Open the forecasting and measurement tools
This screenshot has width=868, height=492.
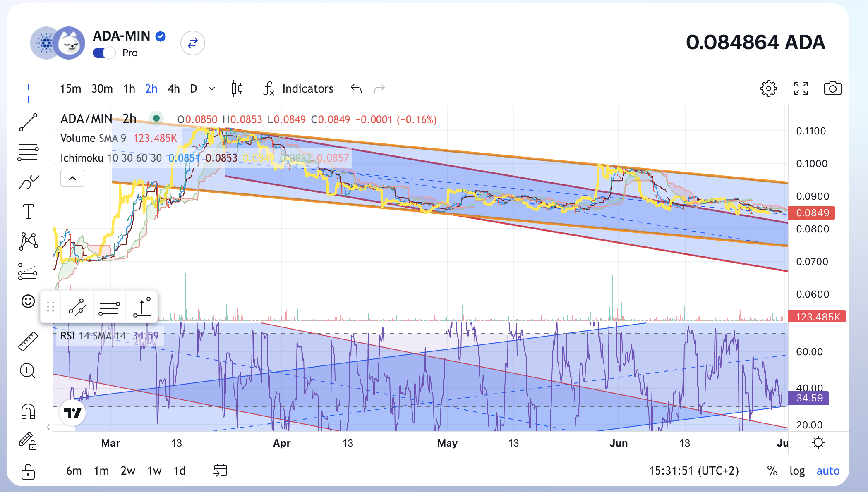coord(28,272)
